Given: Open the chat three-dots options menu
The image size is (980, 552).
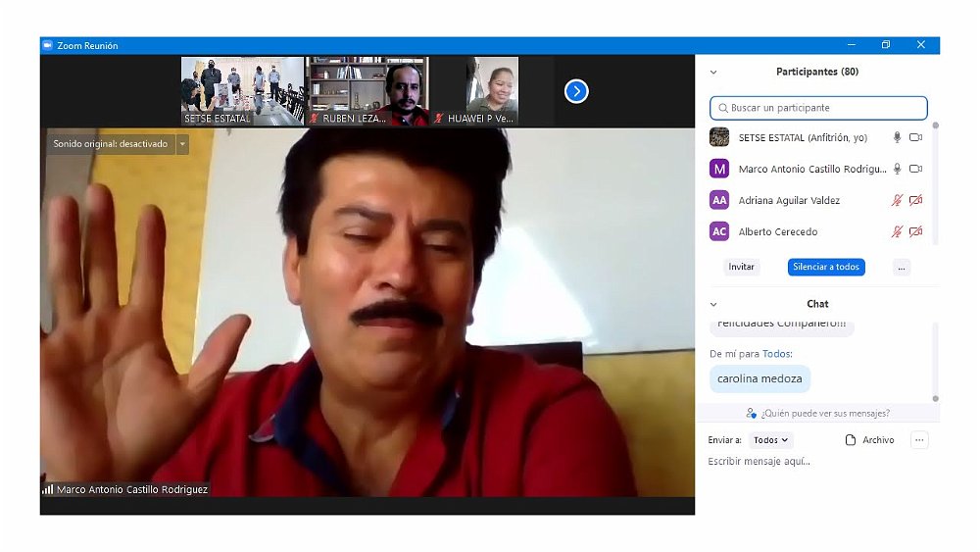Looking at the screenshot, I should coord(919,440).
